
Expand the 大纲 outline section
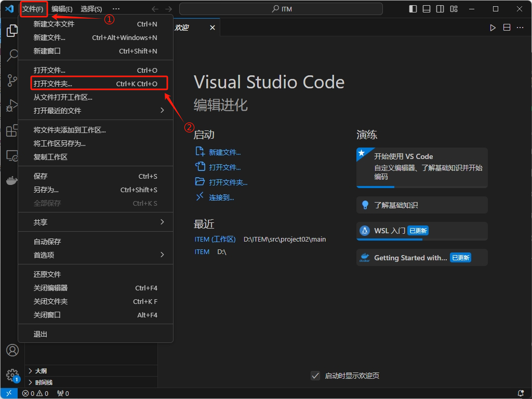[91, 371]
